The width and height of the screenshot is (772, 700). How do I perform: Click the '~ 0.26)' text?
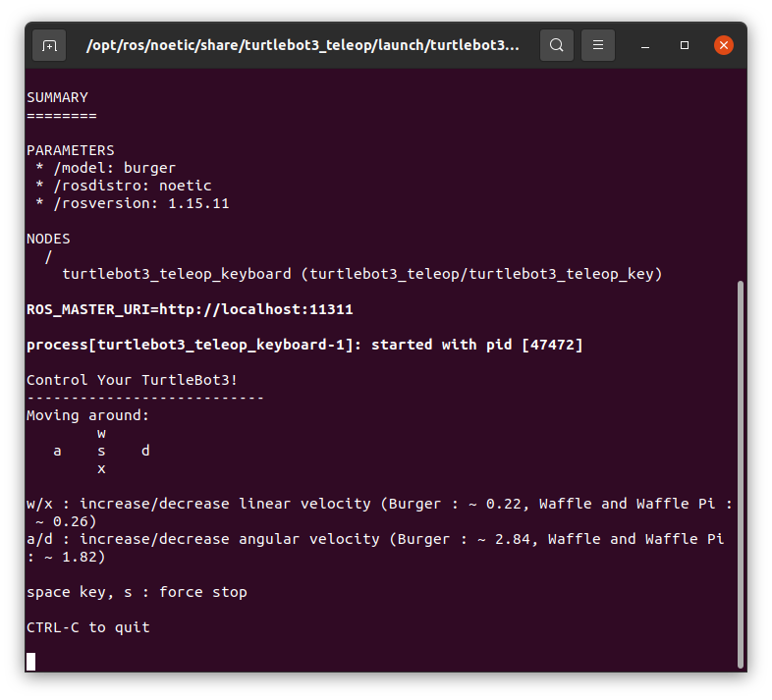coord(66,521)
